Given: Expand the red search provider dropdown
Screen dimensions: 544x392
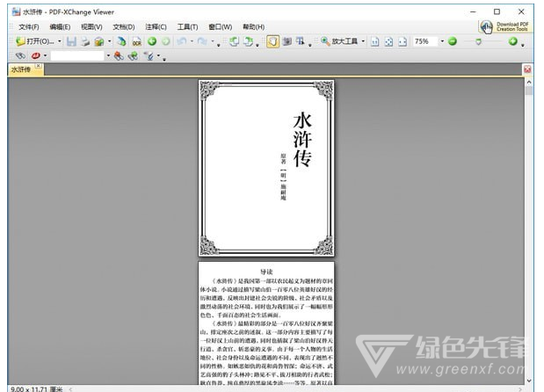Looking at the screenshot, I should pyautogui.click(x=45, y=55).
